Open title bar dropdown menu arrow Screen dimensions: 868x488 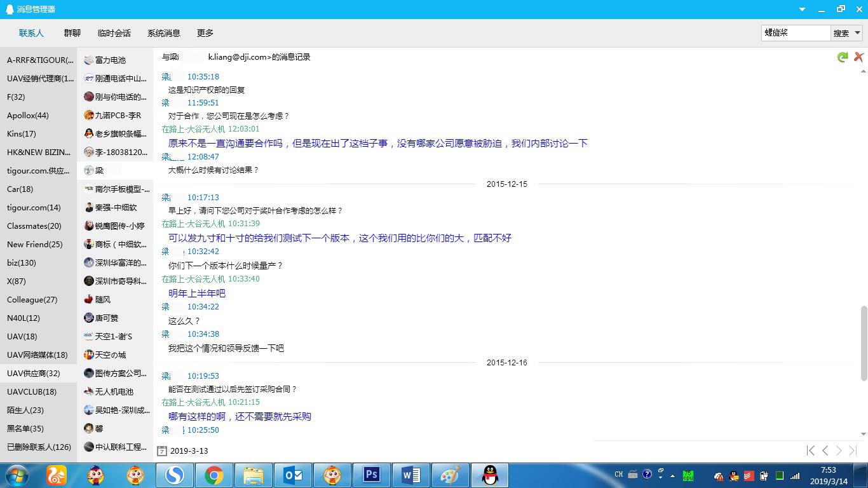[802, 9]
